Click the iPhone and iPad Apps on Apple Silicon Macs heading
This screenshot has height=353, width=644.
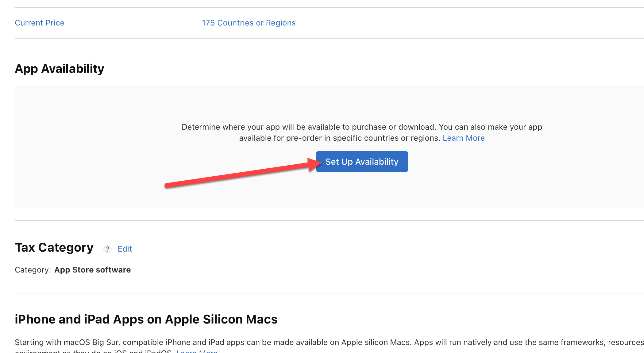(146, 320)
